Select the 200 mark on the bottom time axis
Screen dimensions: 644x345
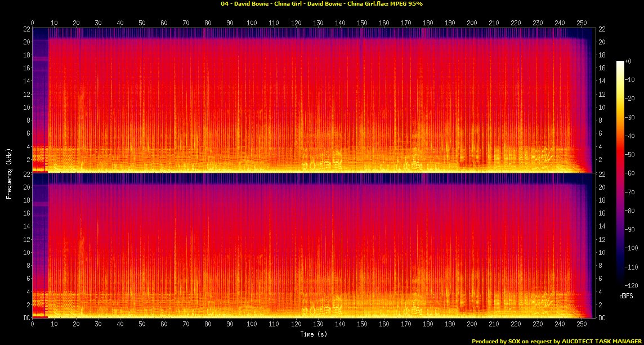coord(471,325)
